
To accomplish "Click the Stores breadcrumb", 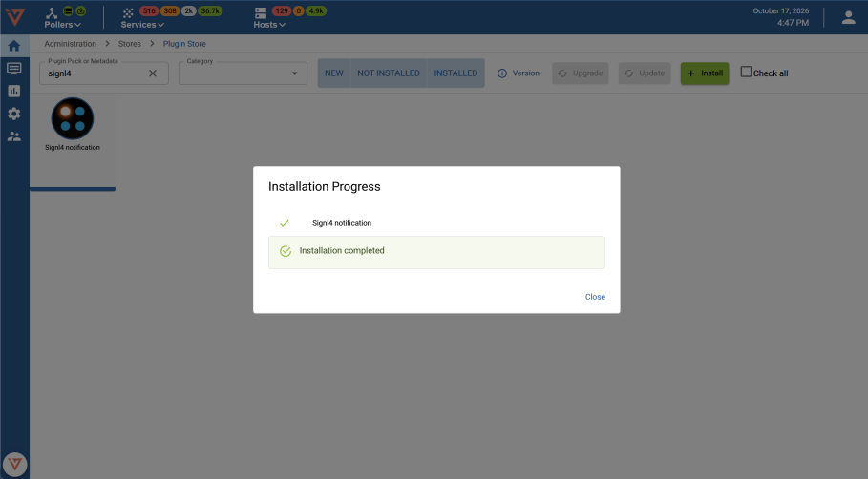I will (x=130, y=44).
